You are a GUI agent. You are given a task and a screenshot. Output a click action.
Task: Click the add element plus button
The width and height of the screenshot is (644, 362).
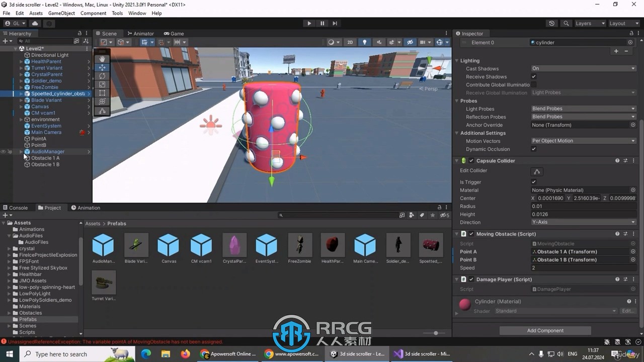616,51
